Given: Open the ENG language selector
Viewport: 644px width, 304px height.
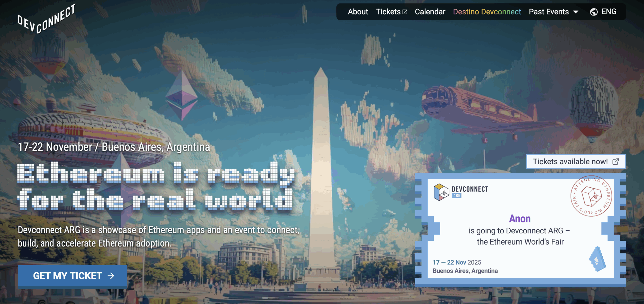Looking at the screenshot, I should click(609, 12).
